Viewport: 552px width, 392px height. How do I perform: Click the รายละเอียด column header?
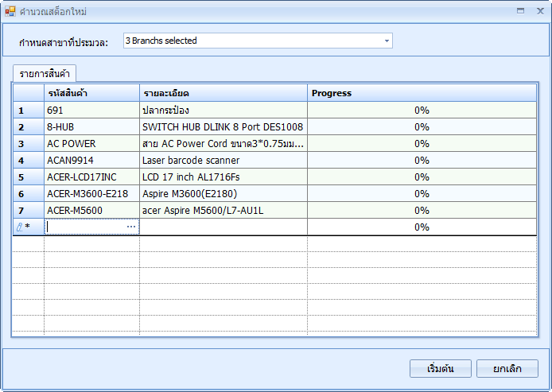click(223, 93)
